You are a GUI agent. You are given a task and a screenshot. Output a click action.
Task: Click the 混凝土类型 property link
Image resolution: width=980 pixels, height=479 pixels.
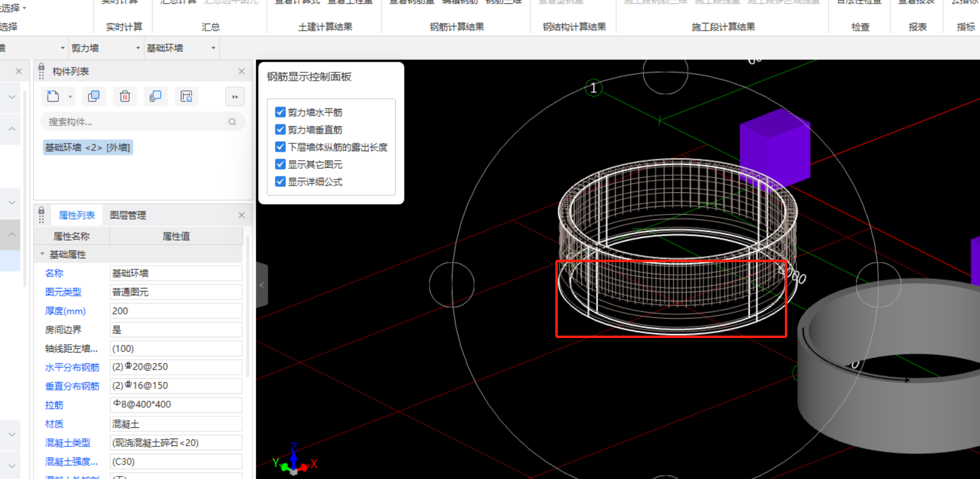coord(68,443)
